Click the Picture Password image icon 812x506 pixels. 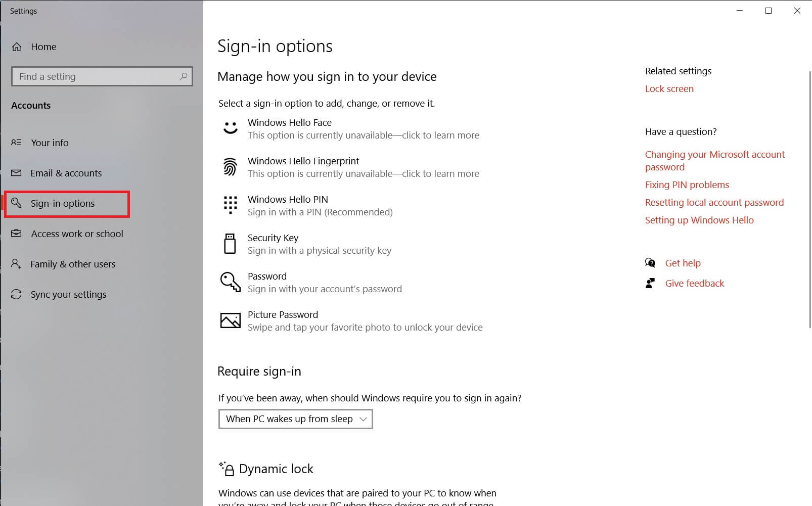pyautogui.click(x=231, y=320)
